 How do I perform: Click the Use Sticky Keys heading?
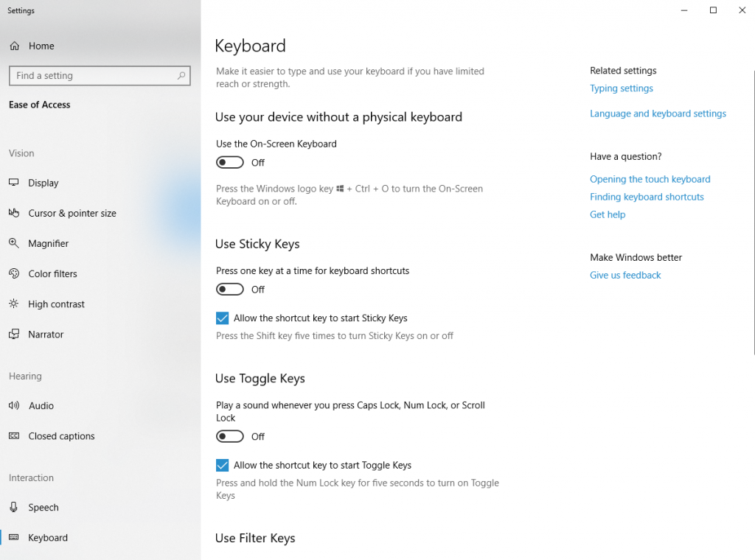(257, 244)
